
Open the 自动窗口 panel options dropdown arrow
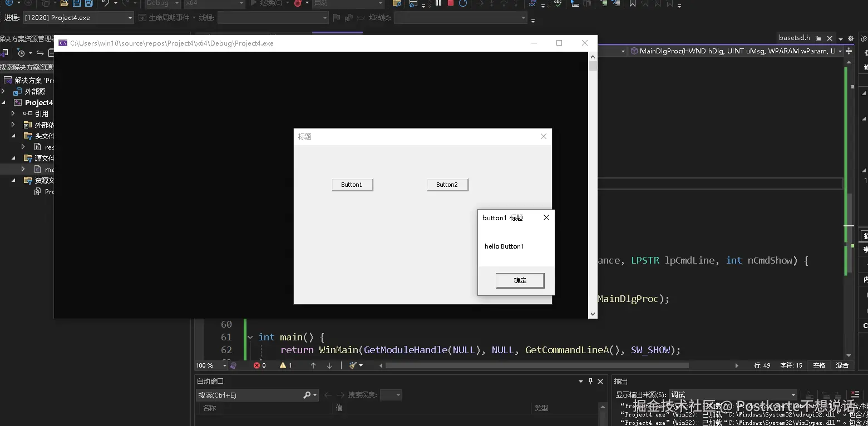(580, 382)
